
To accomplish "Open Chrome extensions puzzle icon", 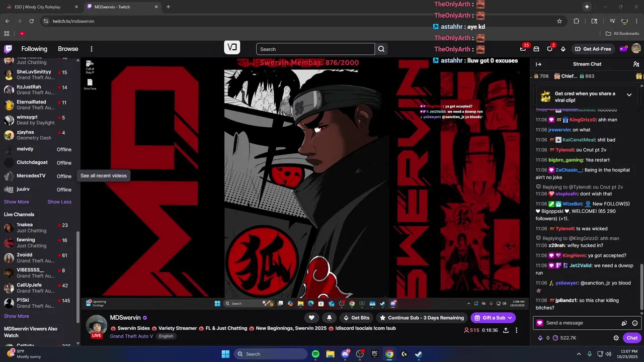I will (x=577, y=21).
